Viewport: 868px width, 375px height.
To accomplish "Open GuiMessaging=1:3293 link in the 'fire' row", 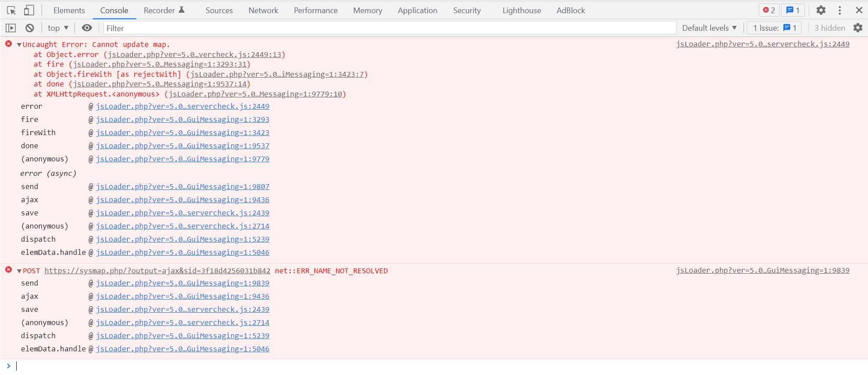I will tap(183, 119).
